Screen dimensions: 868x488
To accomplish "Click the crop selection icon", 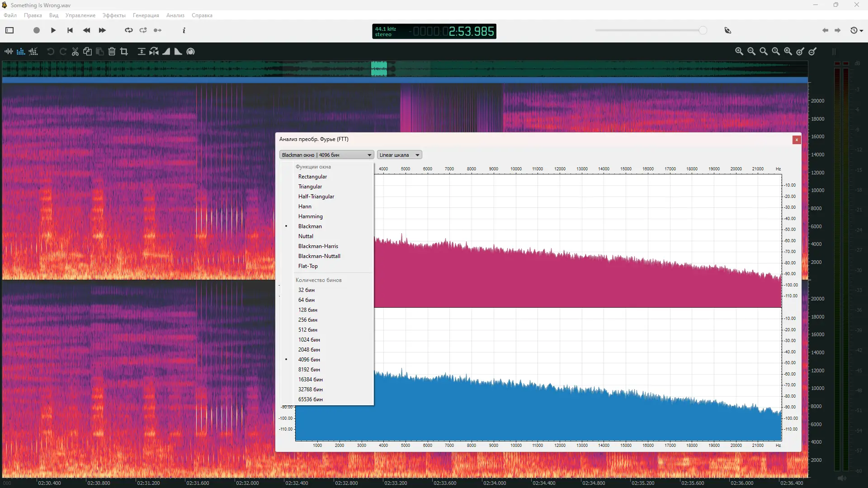I will pos(124,52).
